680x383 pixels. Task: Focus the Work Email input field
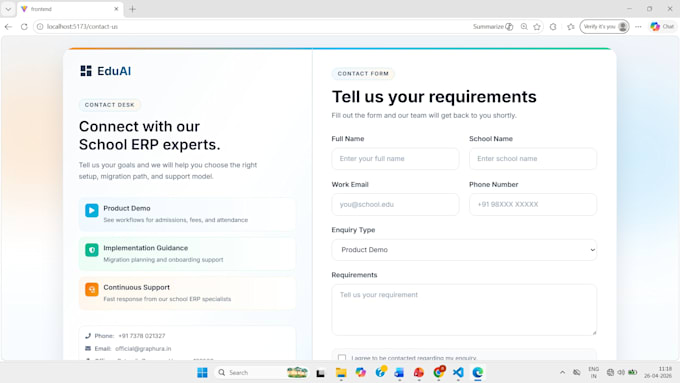(x=395, y=204)
